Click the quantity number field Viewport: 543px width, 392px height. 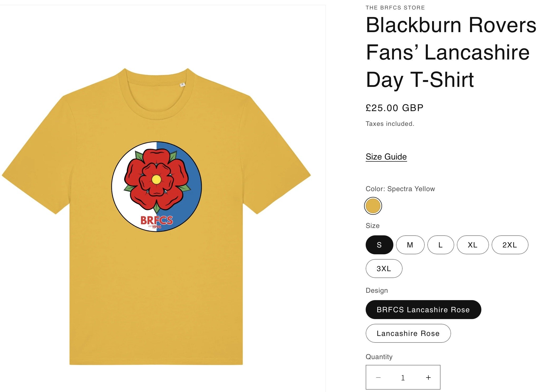coord(403,378)
